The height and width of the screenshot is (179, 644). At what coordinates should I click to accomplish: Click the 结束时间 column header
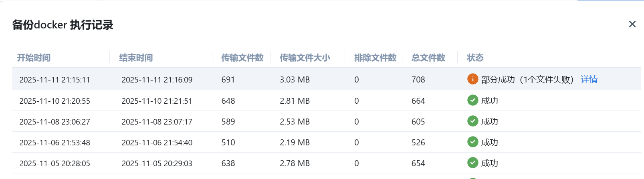point(136,58)
